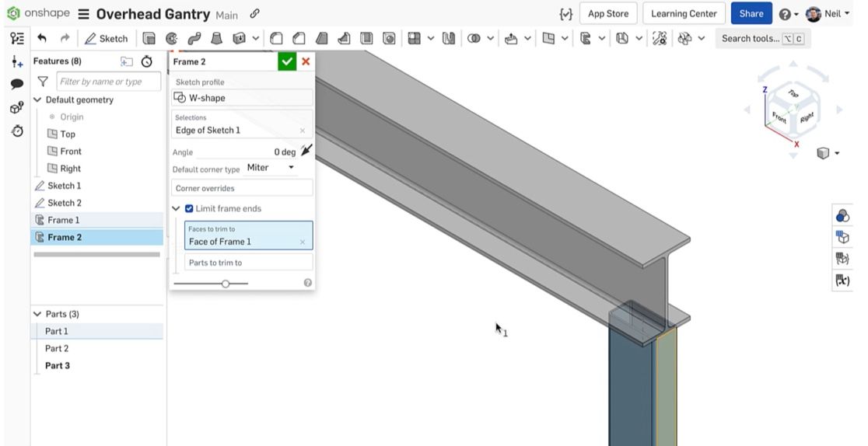Cancel the Frame 2 dialog with red X
The height and width of the screenshot is (446, 868).
(x=306, y=61)
